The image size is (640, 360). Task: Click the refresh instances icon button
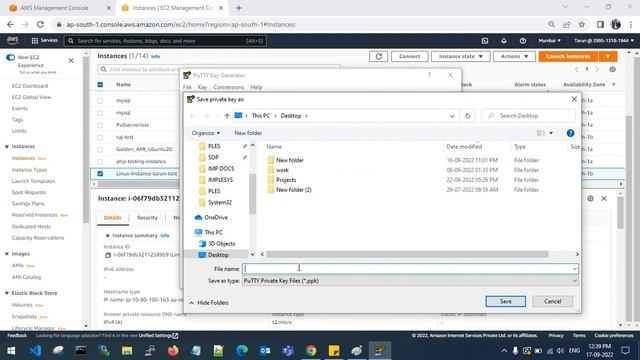click(378, 56)
